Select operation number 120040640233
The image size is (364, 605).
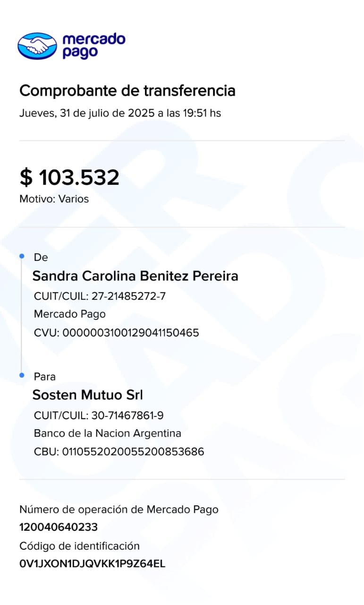click(59, 527)
